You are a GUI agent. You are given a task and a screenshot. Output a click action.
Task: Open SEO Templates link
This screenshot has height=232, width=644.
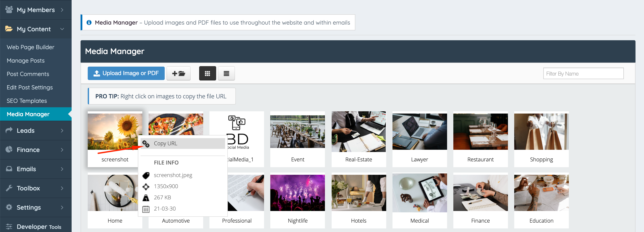(27, 101)
